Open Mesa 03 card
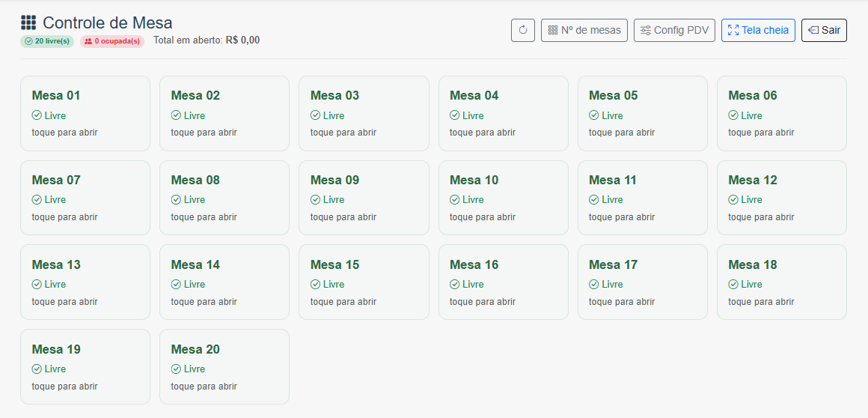Screen dimensions: 868x418 pos(364,113)
